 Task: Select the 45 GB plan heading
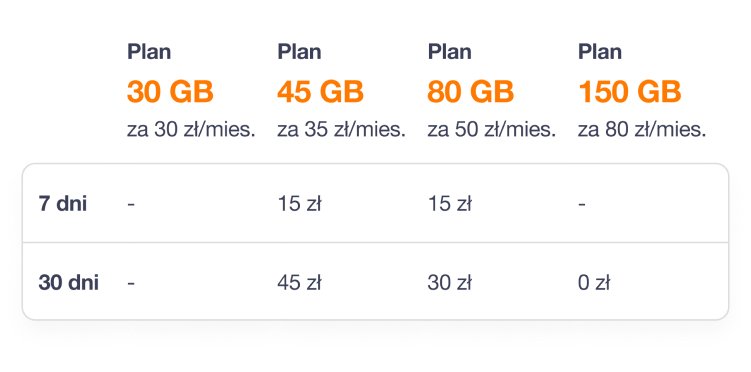[x=320, y=92]
